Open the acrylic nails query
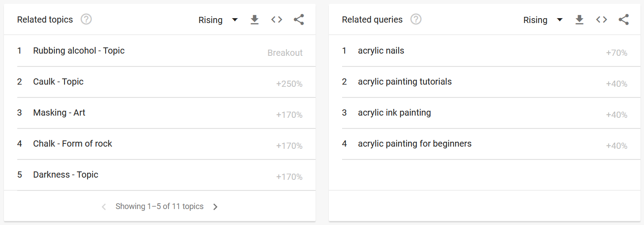Screen dimensions: 644x225 (381, 50)
